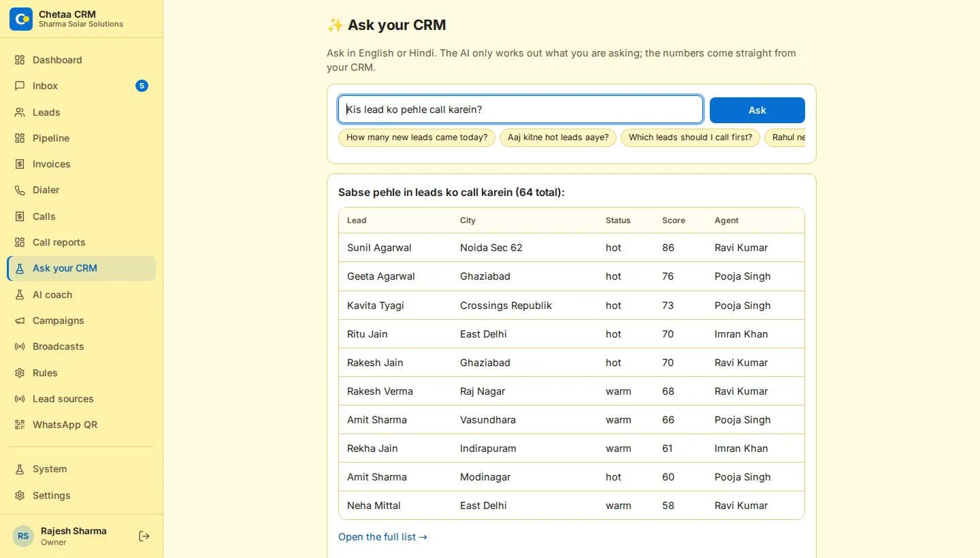Image resolution: width=980 pixels, height=558 pixels.
Task: Click the Call reports icon
Action: (20, 242)
